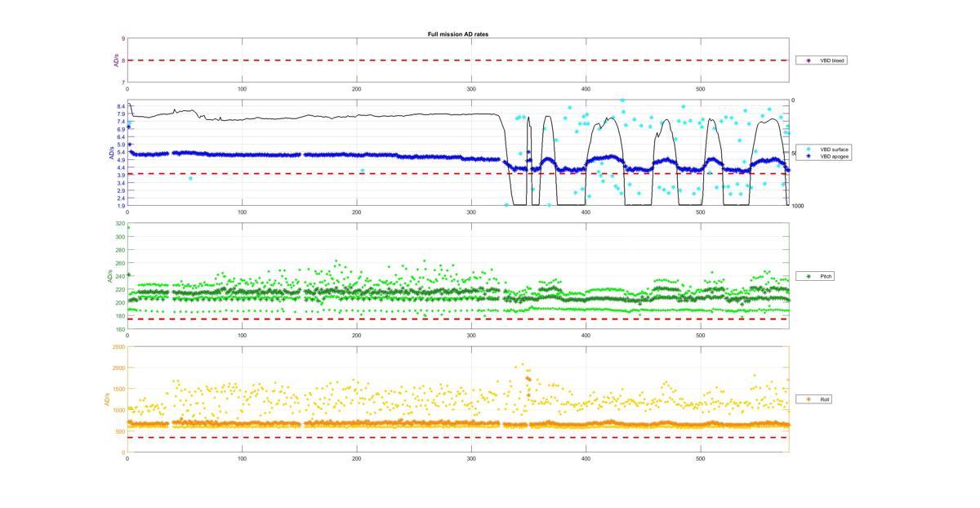Image resolution: width=980 pixels, height=508 pixels.
Task: Click the dark blue marker beside VBD apogee
Action: [808, 156]
